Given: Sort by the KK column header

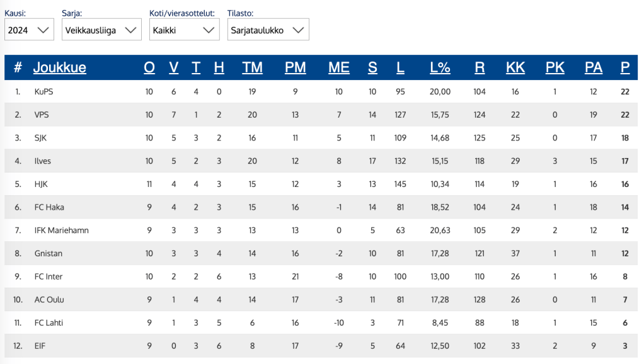Looking at the screenshot, I should 515,67.
